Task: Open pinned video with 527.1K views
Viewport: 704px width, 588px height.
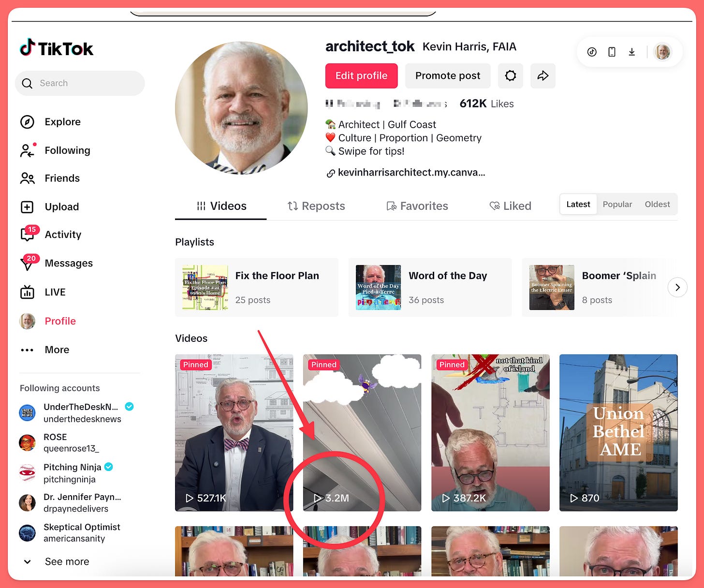Action: [x=234, y=433]
